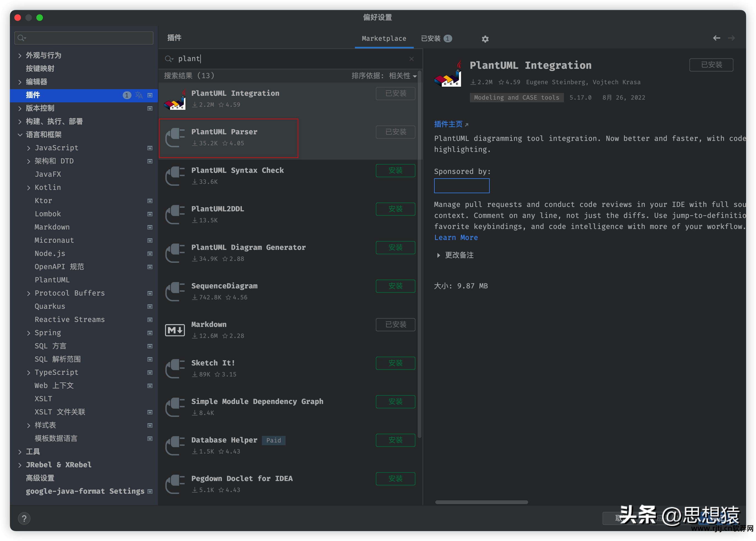756x541 pixels.
Task: Install Sketch It! plugin
Action: [x=395, y=363]
